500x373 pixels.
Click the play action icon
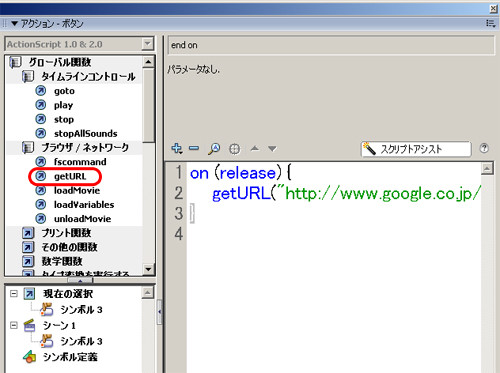pos(41,105)
